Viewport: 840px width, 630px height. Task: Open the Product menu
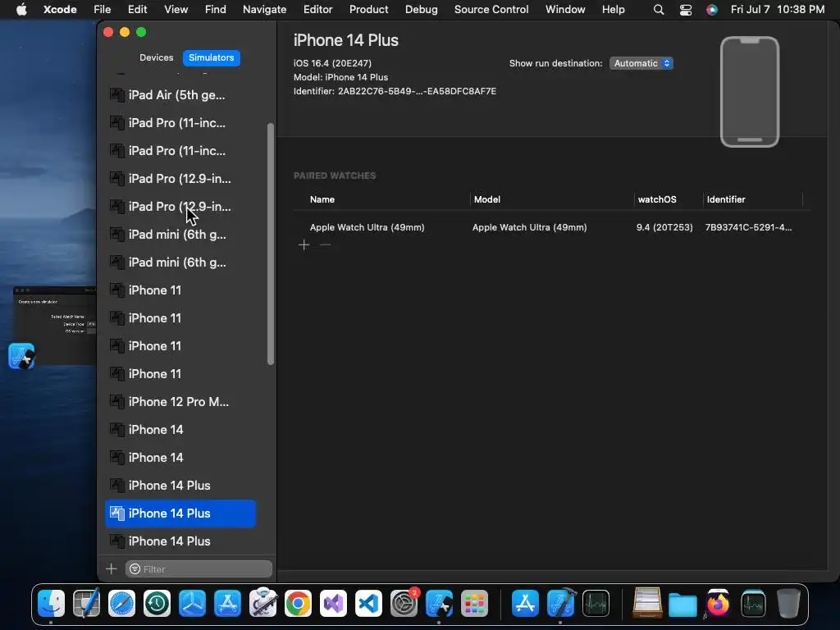(x=368, y=9)
